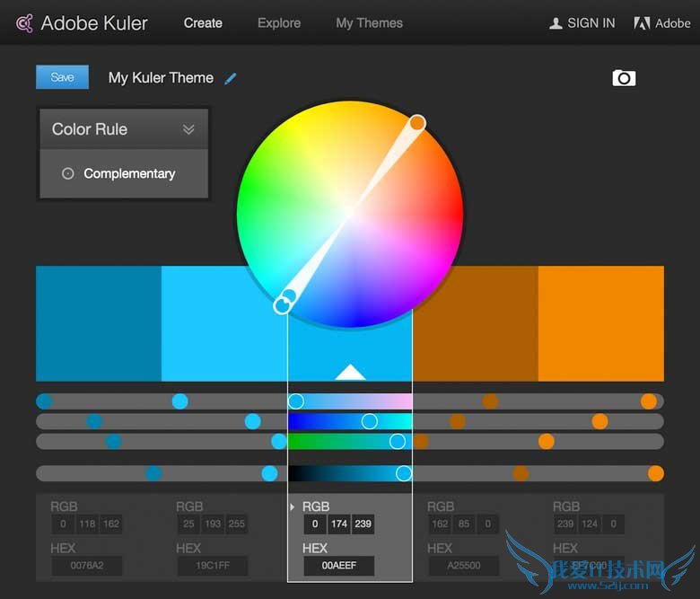Click the RGB field showing 25
This screenshot has width=700, height=599.
point(188,524)
